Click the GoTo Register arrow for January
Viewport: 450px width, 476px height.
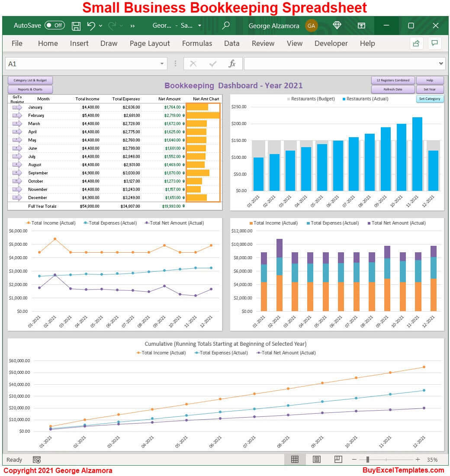17,107
